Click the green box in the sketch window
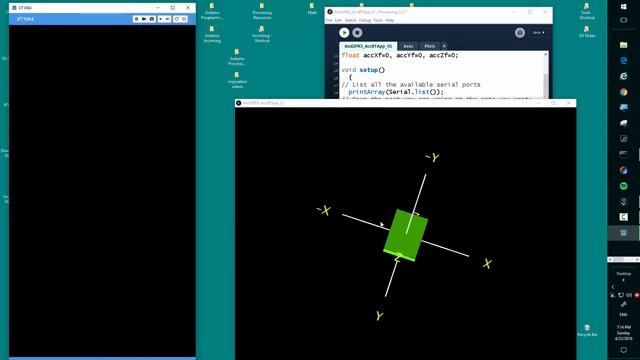The height and width of the screenshot is (360, 640). pyautogui.click(x=406, y=236)
